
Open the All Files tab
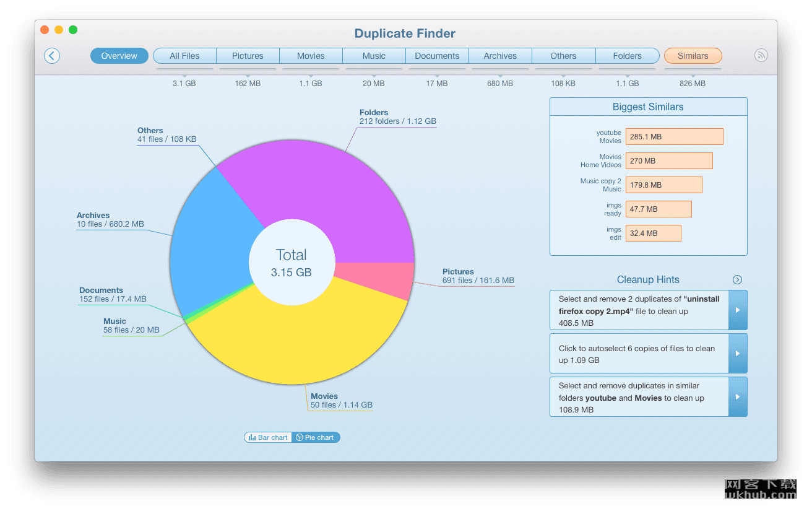(184, 56)
